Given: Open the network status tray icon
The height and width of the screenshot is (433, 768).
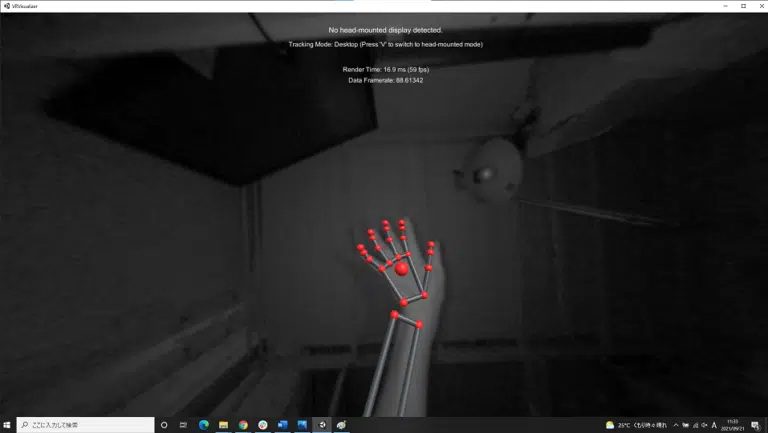Looking at the screenshot, I should [695, 425].
